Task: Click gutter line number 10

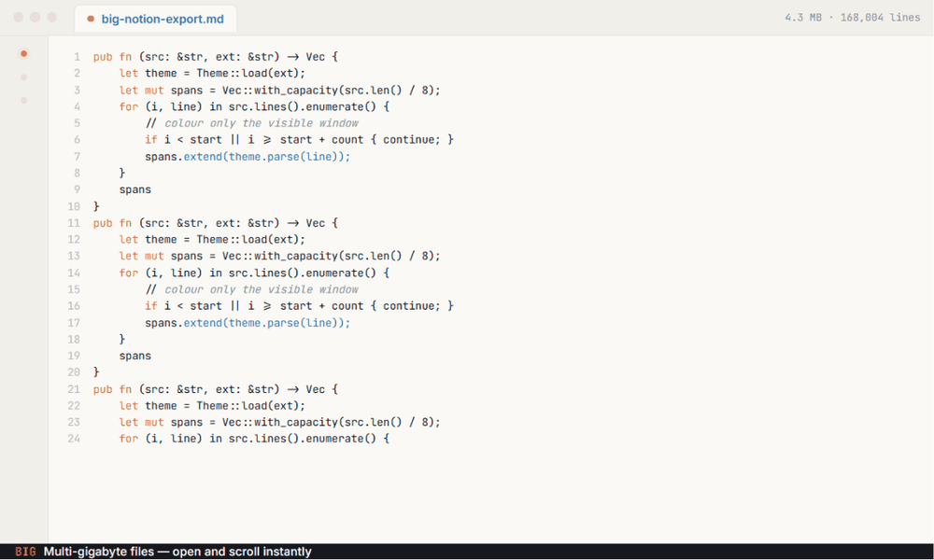Action: (x=74, y=206)
